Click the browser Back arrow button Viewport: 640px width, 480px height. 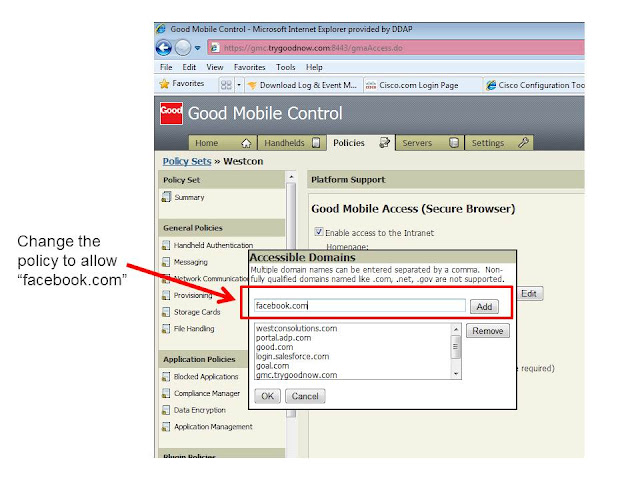click(x=164, y=48)
